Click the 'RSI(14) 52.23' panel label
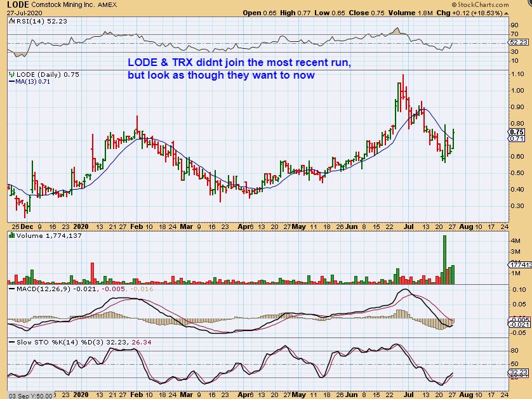 coord(41,22)
